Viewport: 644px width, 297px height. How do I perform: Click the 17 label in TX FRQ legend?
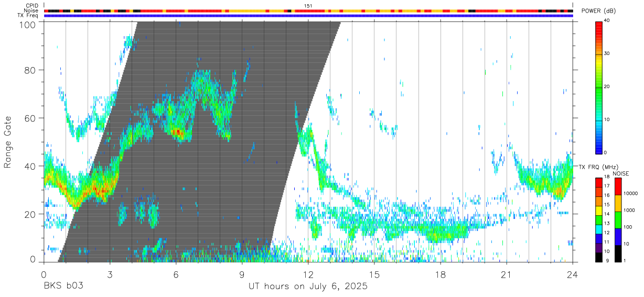pyautogui.click(x=606, y=186)
